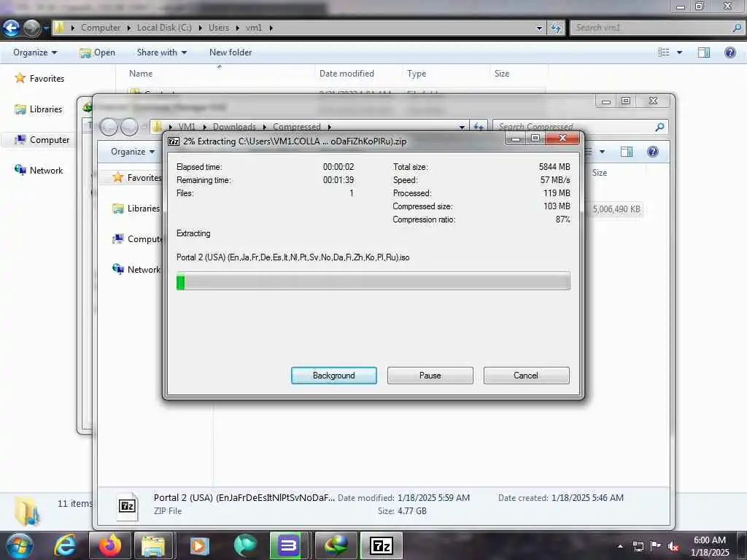
Task: Select Libraries in vm1 navigation pane
Action: tap(46, 109)
